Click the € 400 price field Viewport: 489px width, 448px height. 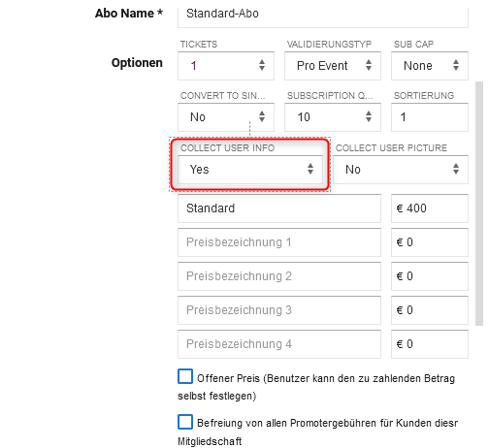(430, 208)
